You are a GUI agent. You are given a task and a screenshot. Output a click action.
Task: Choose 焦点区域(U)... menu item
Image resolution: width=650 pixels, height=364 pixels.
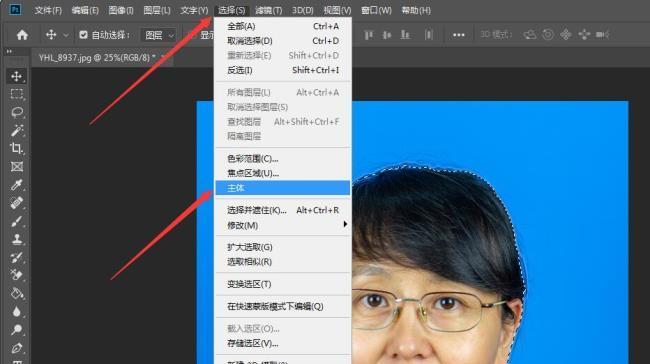click(283, 173)
